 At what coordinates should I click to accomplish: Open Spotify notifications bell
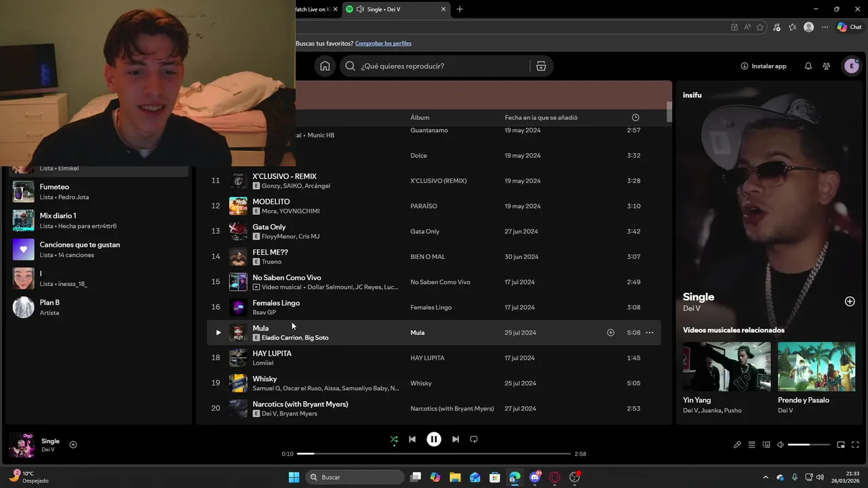click(x=808, y=66)
